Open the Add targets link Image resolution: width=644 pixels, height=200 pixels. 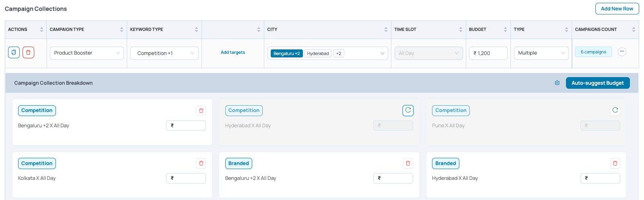[233, 52]
